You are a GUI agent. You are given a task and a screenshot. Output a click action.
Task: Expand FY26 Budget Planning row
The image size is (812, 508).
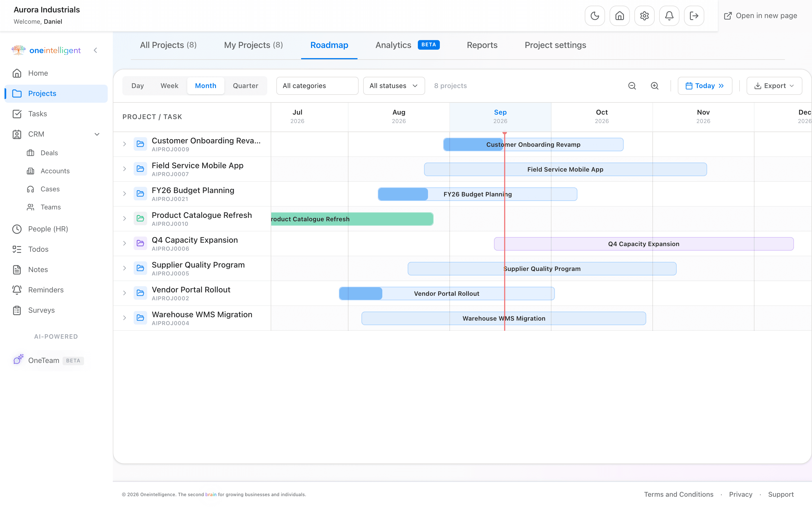click(125, 194)
